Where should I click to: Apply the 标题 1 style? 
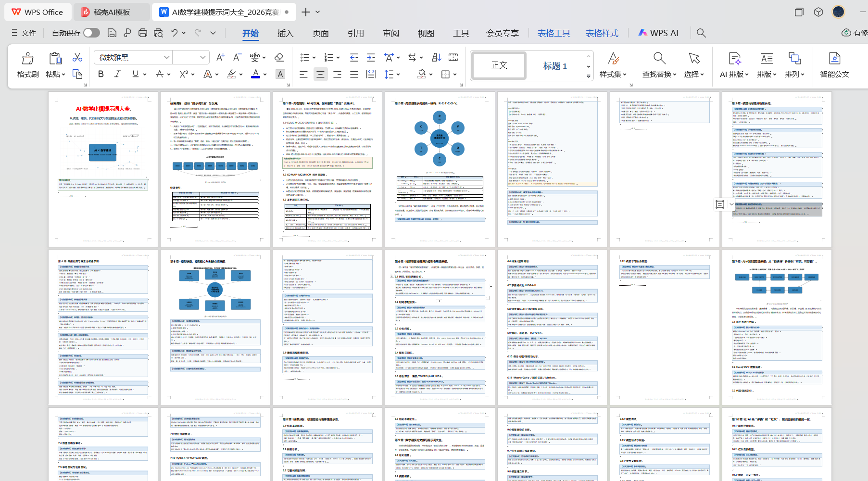(x=555, y=66)
